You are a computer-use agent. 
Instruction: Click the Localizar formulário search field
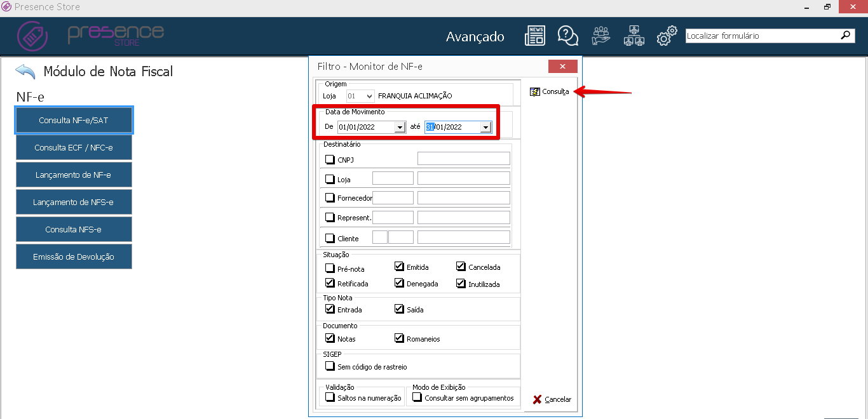click(x=761, y=36)
